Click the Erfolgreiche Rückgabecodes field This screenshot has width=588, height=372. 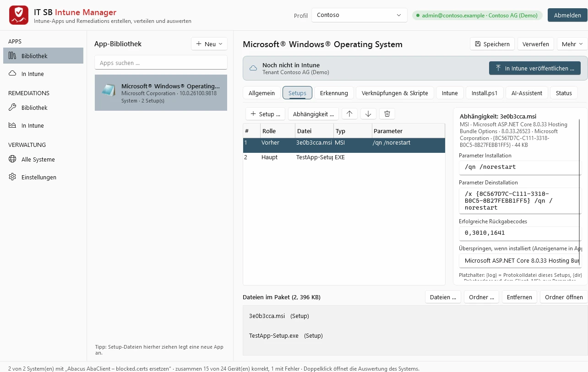click(x=520, y=233)
